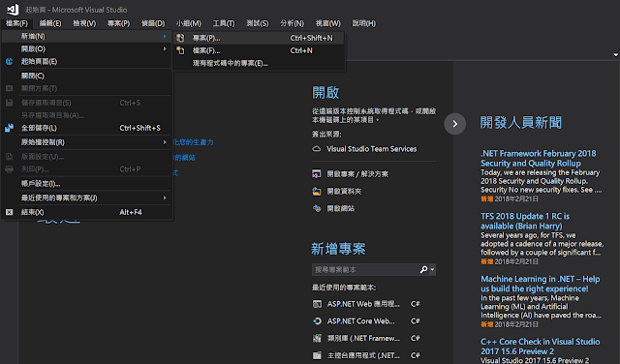Expand 最近使用的專案和方案(J) submenu

[x=165, y=198]
